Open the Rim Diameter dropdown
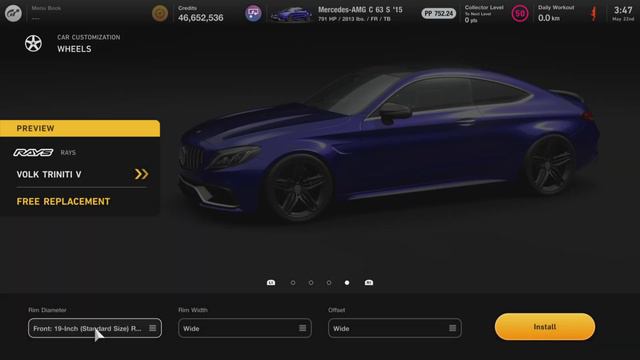Viewport: 640px width, 360px height. (x=95, y=328)
